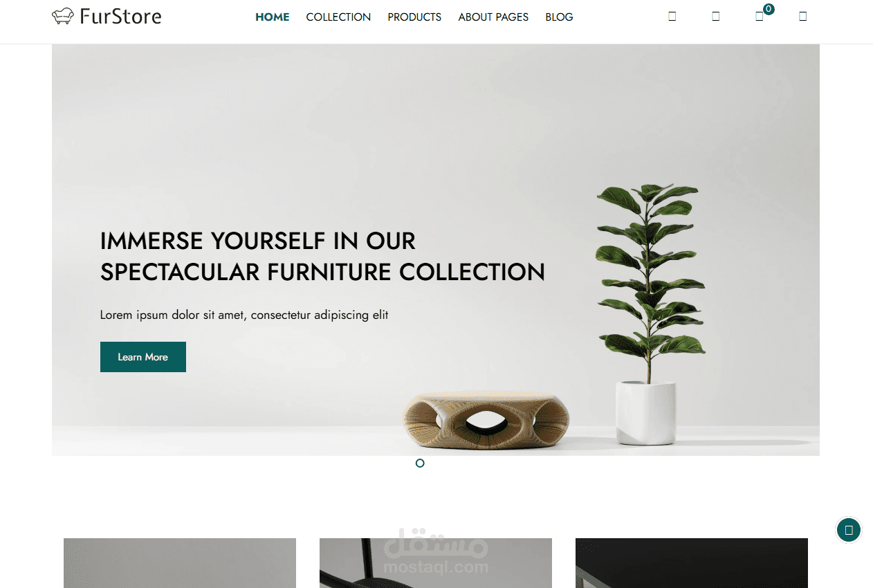Image resolution: width=873 pixels, height=588 pixels.
Task: Open the BLOG menu item
Action: pyautogui.click(x=559, y=17)
